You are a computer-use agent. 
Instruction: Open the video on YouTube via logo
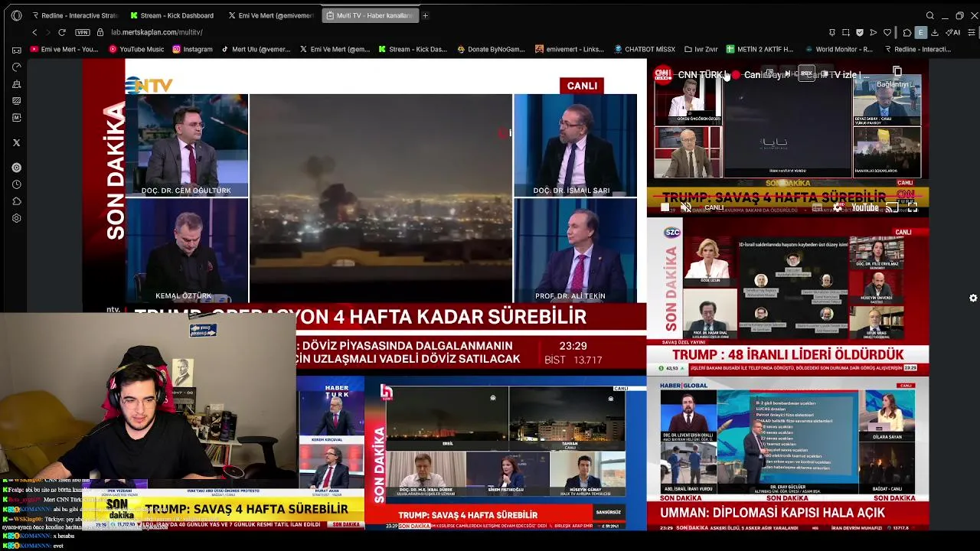coord(865,207)
